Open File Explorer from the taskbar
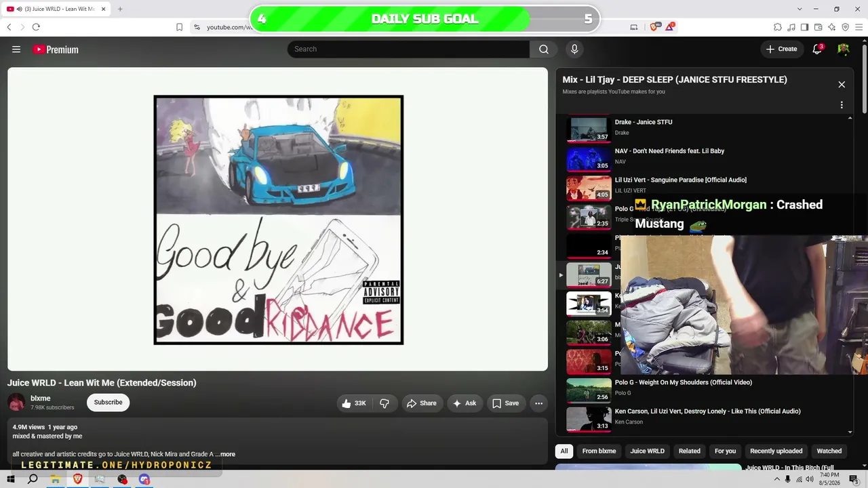Image resolution: width=868 pixels, height=488 pixels. [x=55, y=479]
